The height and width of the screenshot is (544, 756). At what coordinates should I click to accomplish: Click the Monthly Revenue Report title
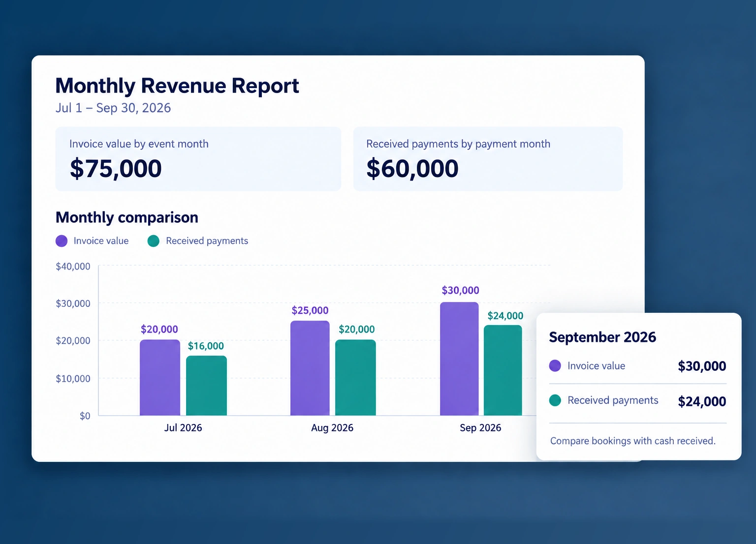click(177, 86)
